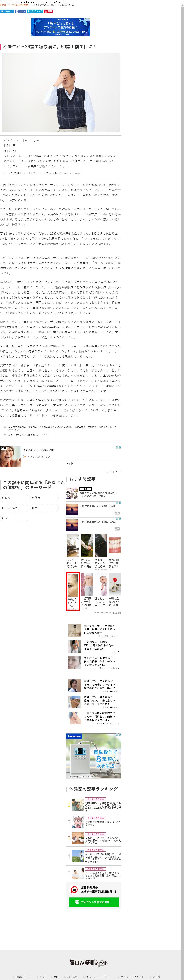Click AdChoices icon on Suntory banner ad
Viewport: 184px width, 980px height.
(86, 19)
